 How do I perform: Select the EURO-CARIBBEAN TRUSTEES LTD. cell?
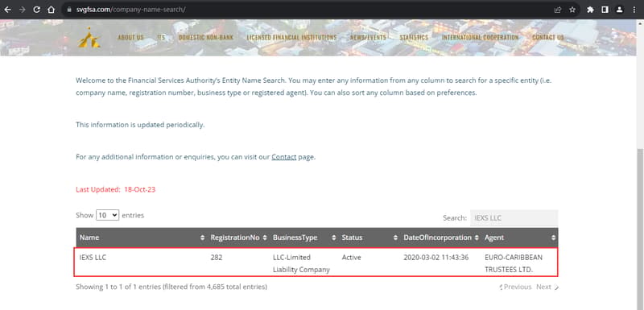[x=514, y=263]
